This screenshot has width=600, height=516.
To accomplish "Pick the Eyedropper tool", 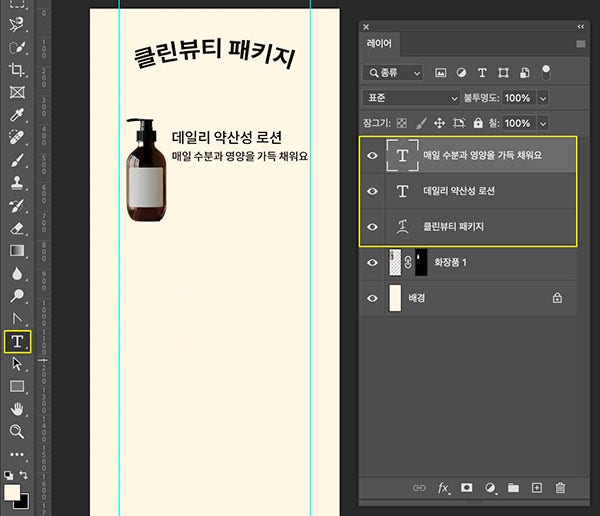I will pos(17,115).
